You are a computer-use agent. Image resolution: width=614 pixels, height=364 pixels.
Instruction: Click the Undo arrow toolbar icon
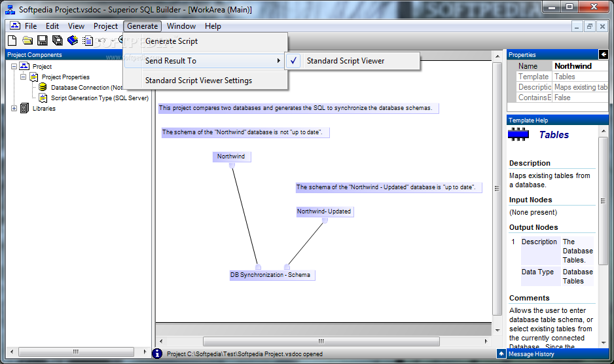102,41
